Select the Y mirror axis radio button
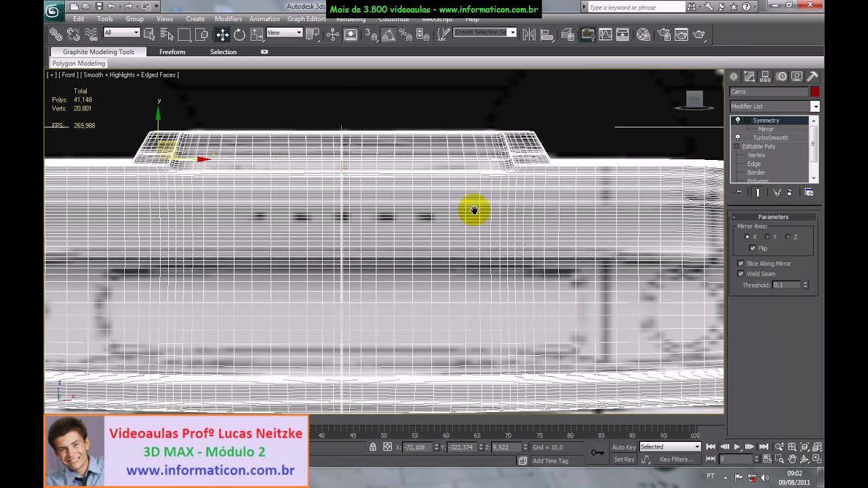 coord(767,237)
